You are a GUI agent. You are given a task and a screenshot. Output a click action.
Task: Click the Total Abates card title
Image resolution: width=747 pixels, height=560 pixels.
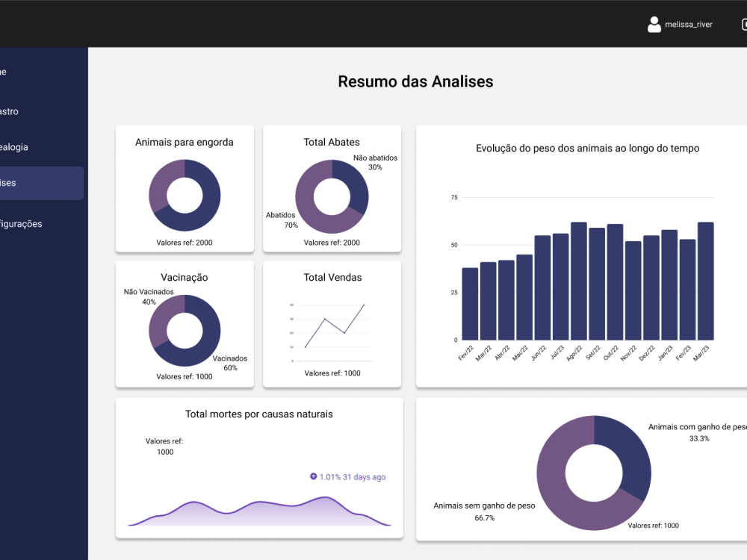click(x=332, y=142)
